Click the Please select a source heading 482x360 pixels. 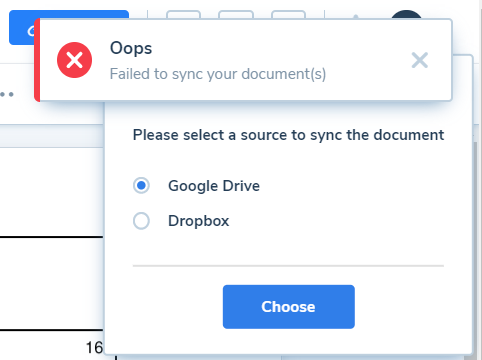288,135
